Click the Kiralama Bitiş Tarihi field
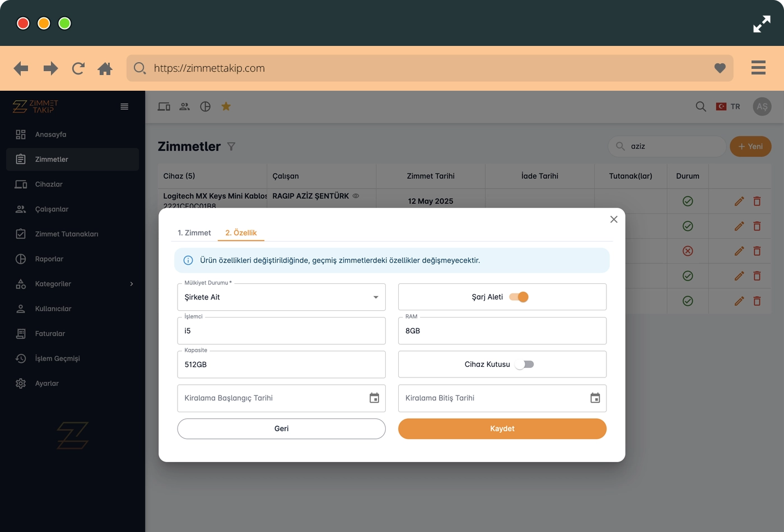The image size is (784, 532). [502, 398]
